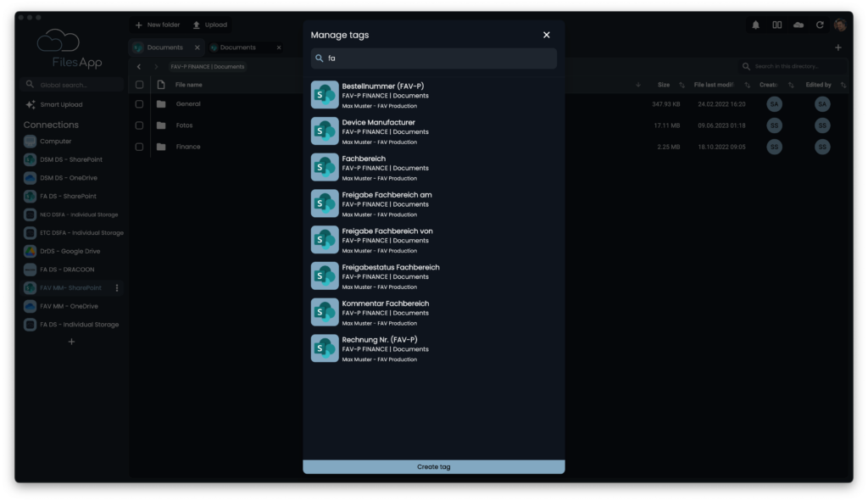Sort by File last modified column header
Viewport: 868px width, 501px height.
pos(714,85)
